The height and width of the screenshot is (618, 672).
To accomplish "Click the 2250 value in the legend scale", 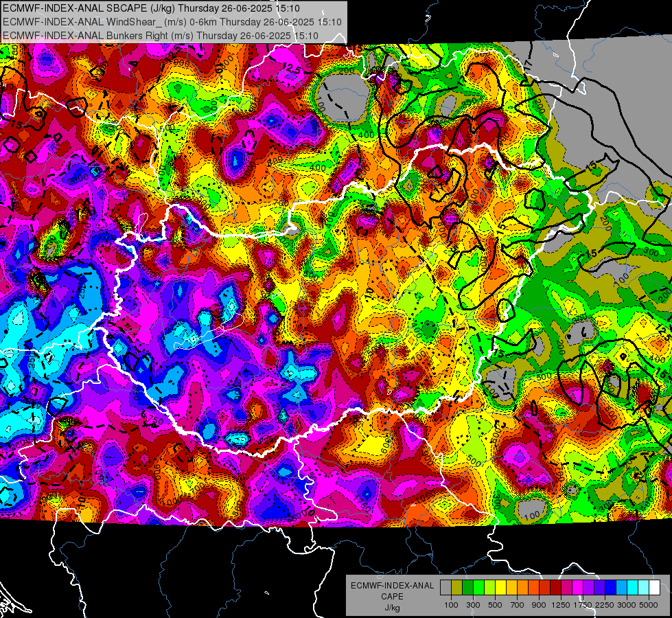I will click(x=604, y=605).
